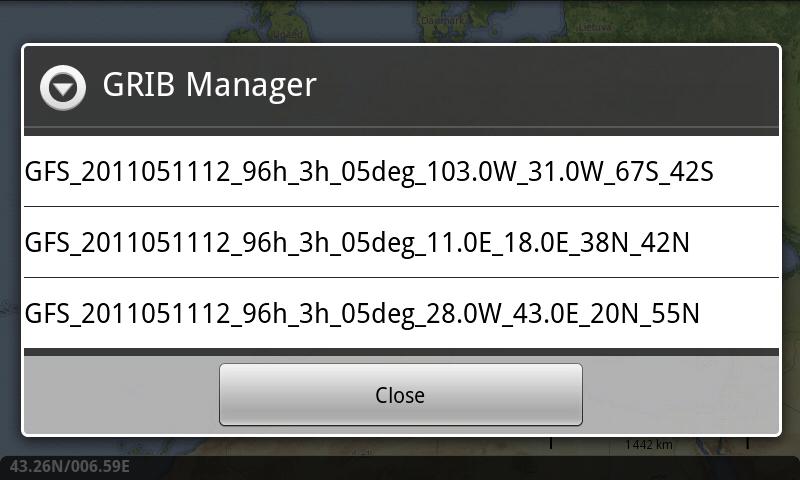Close the GRIB Manager dialog
This screenshot has height=480, width=800.
(401, 394)
